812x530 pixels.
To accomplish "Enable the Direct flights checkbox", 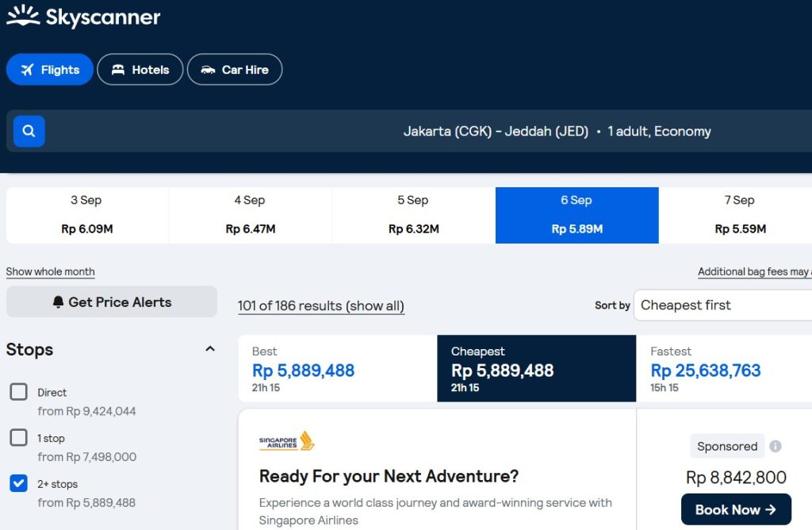I will 19,392.
